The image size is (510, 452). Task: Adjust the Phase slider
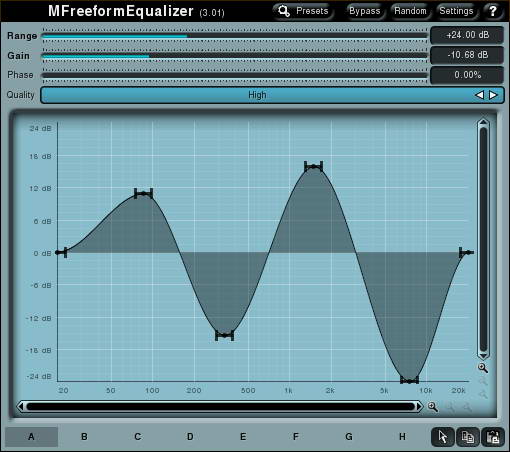tap(234, 75)
